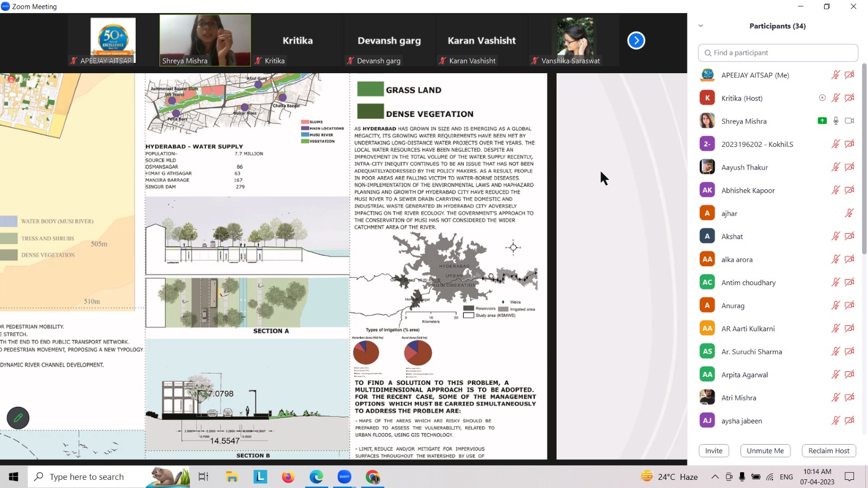Open the blue L app on the taskbar
This screenshot has width=868, height=488.
pyautogui.click(x=260, y=477)
